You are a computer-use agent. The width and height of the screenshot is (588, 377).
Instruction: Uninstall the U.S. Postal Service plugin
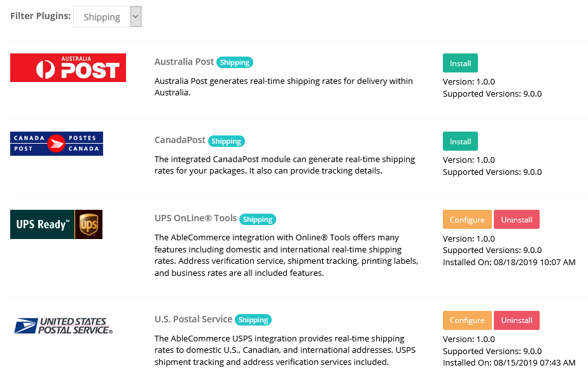tap(516, 320)
